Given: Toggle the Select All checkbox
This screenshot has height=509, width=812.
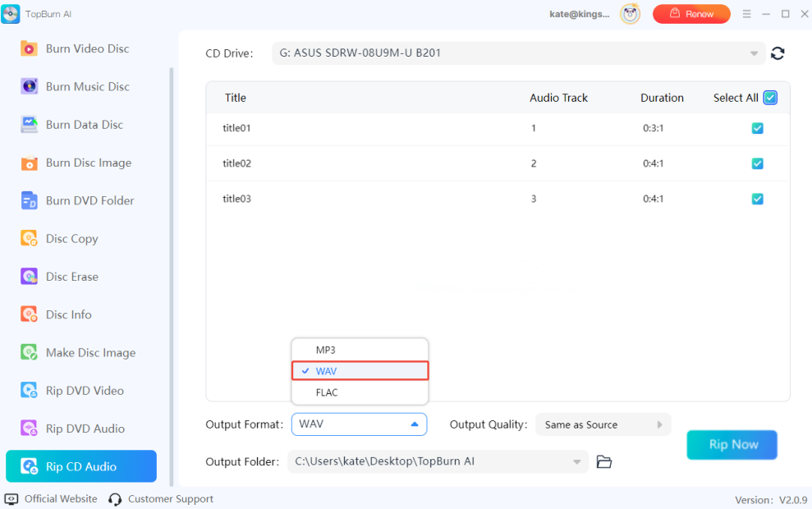Looking at the screenshot, I should click(770, 98).
